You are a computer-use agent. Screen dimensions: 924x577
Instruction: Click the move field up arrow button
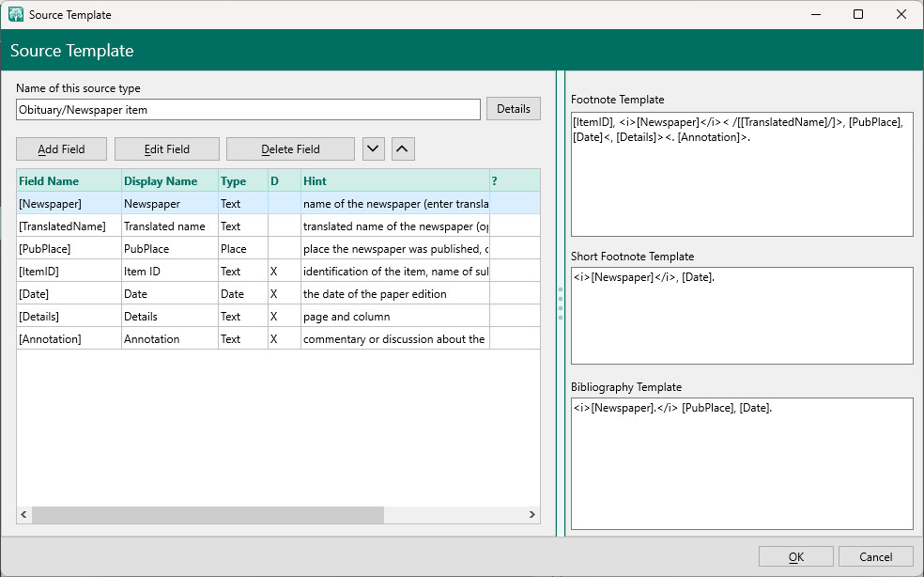coord(402,148)
